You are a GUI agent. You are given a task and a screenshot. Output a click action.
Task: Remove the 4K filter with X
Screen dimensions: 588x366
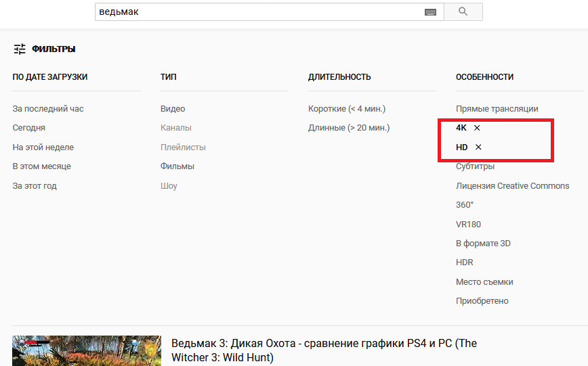click(x=477, y=128)
